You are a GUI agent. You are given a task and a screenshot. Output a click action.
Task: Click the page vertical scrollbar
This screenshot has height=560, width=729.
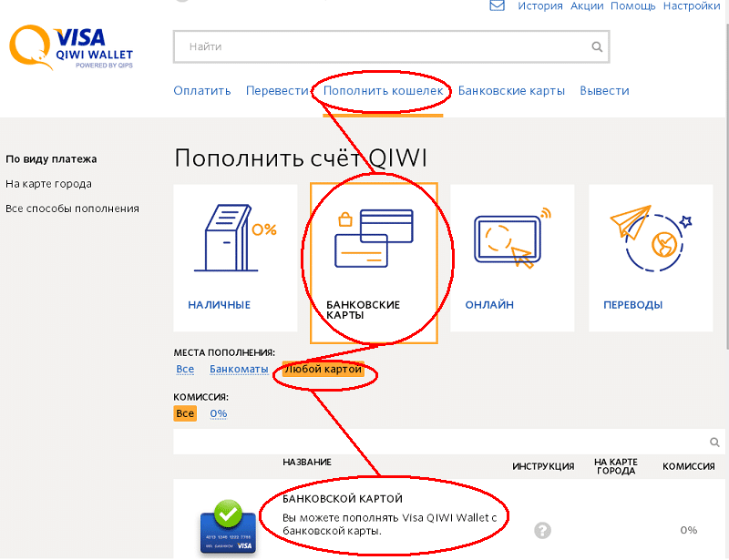[726, 186]
